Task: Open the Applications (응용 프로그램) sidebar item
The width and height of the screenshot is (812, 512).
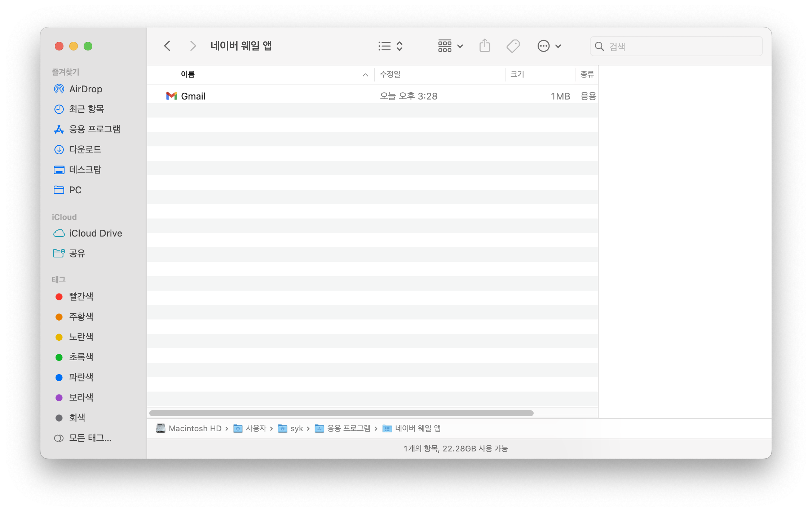Action: tap(94, 129)
